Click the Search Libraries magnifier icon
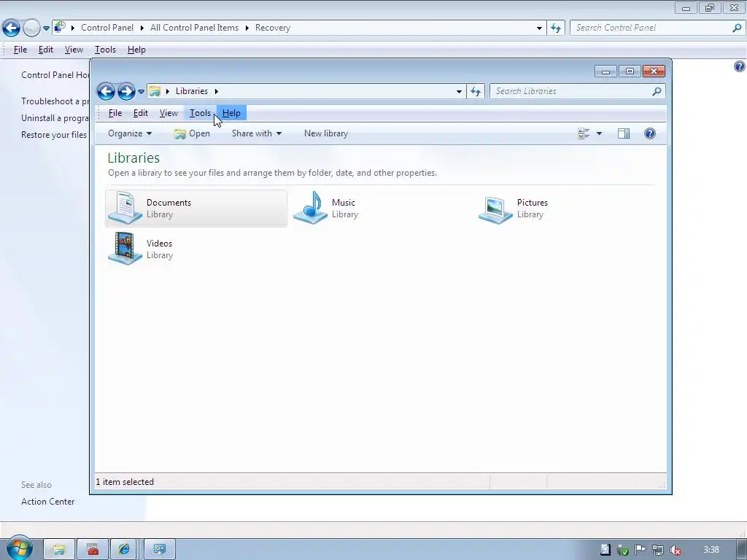This screenshot has height=560, width=747. [657, 91]
